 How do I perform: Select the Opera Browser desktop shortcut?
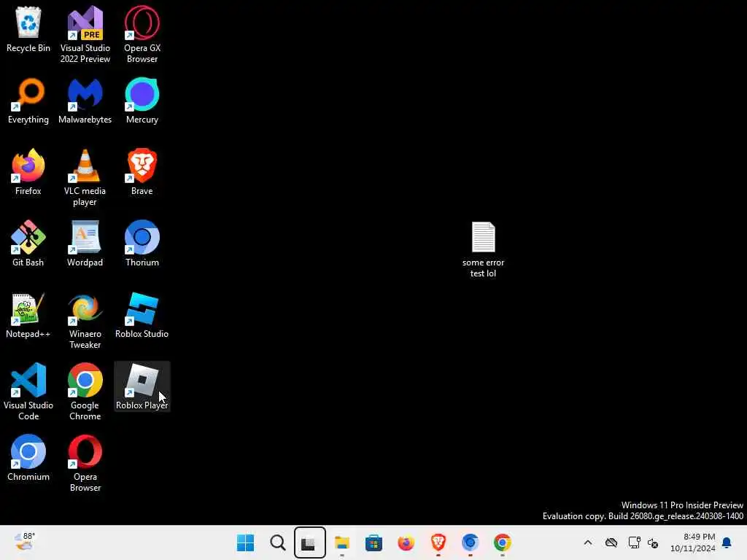[x=85, y=463]
